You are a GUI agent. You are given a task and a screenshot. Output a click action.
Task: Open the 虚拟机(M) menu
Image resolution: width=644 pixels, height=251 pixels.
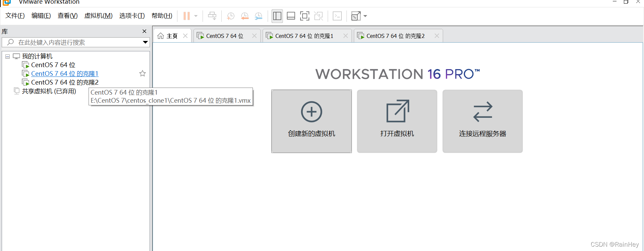coord(98,16)
